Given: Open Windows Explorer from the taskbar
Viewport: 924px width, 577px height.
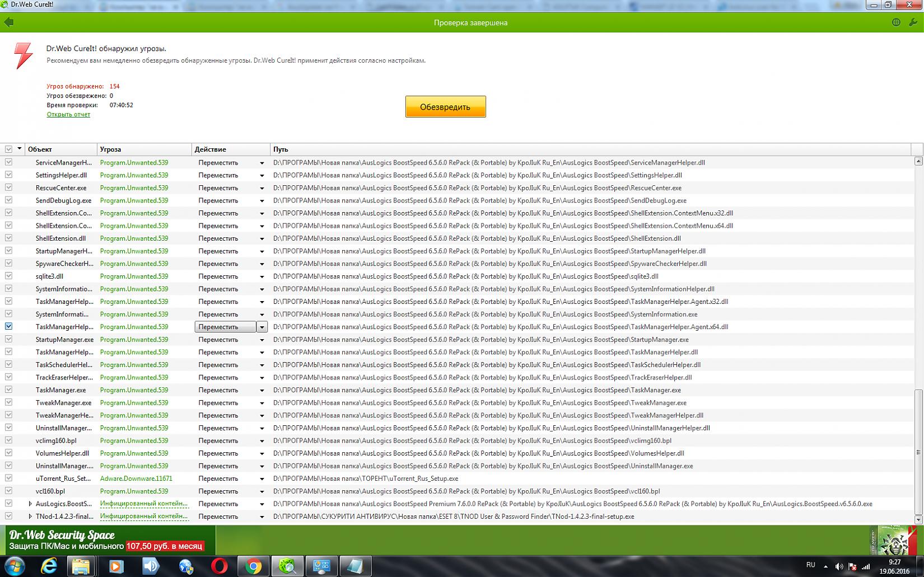Looking at the screenshot, I should point(81,566).
